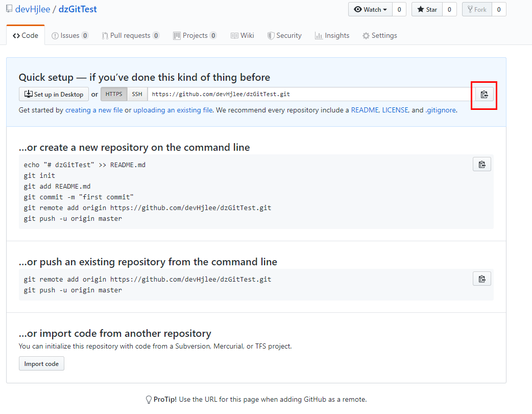Click the Settings gear icon

tap(366, 36)
